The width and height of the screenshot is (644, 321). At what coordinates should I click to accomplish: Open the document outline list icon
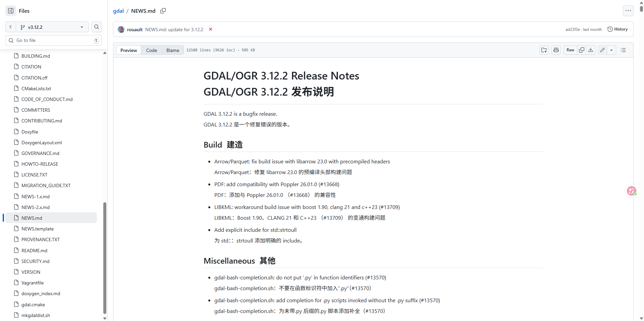click(623, 50)
